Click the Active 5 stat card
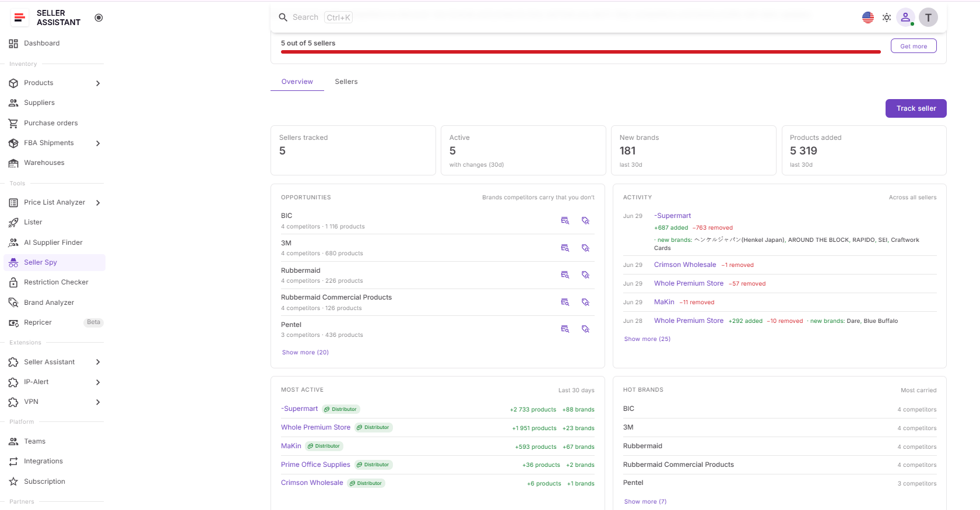980x510 pixels. 524,150
